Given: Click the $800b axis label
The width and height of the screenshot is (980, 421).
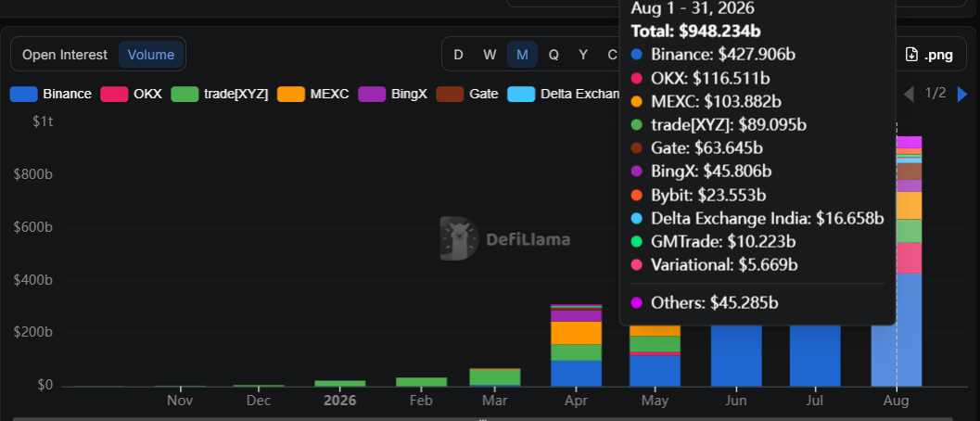Looking at the screenshot, I should [33, 174].
